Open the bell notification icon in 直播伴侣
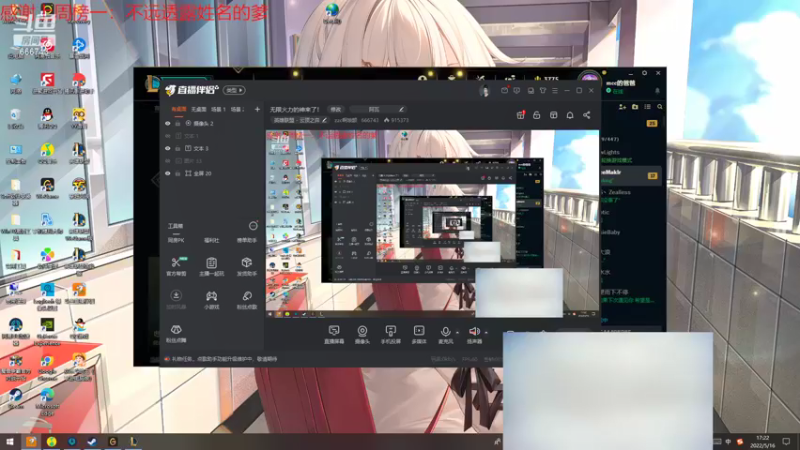 (x=570, y=115)
